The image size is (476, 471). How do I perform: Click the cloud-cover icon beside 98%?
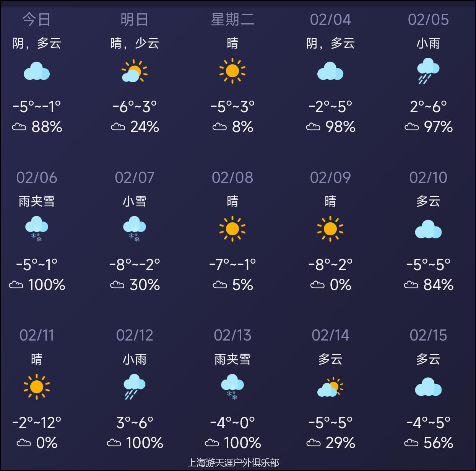click(x=313, y=127)
